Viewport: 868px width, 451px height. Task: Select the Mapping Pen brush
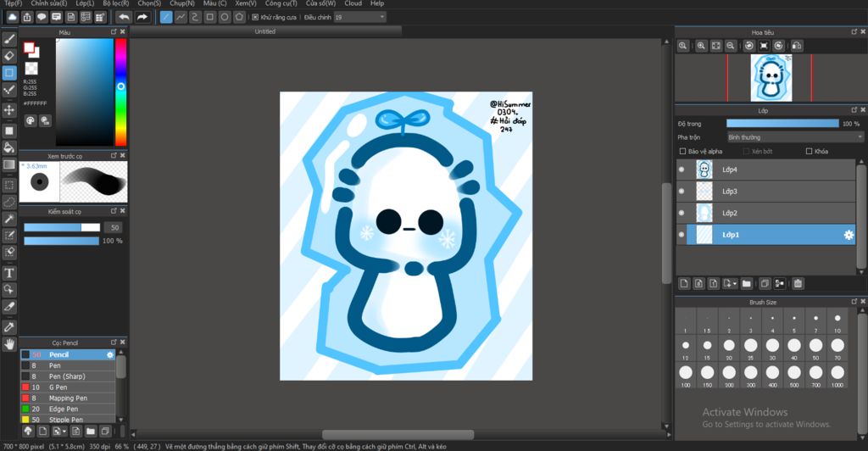click(68, 398)
